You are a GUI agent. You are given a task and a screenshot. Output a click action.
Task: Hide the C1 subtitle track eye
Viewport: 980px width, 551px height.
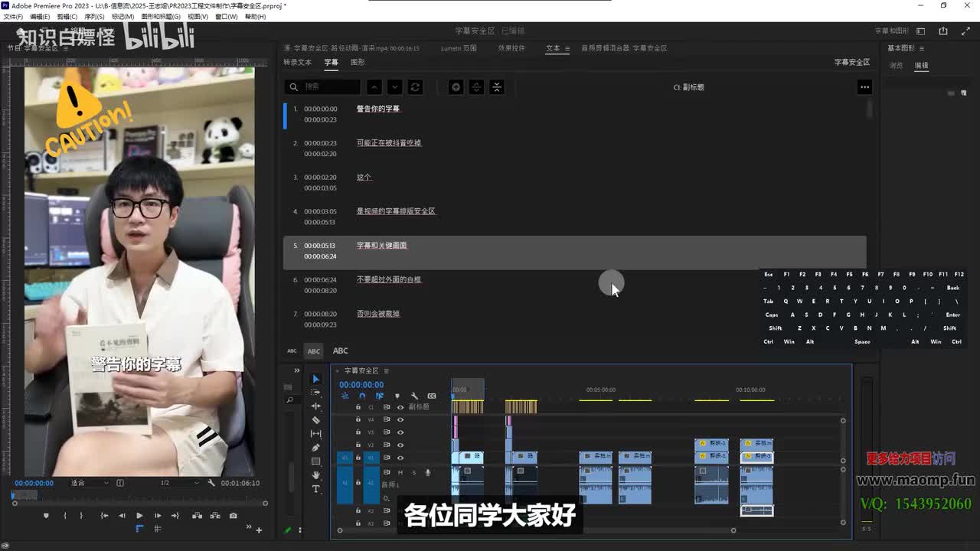tap(400, 407)
